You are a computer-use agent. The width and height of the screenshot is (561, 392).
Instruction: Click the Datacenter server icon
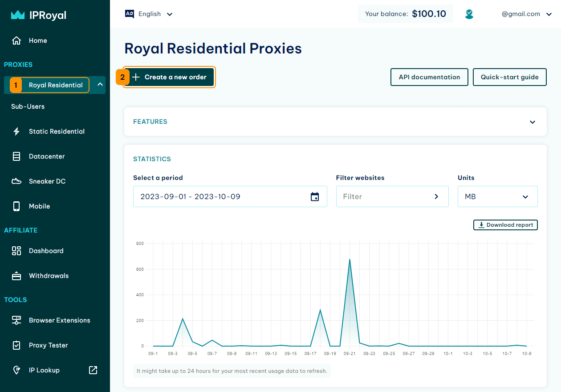(16, 156)
